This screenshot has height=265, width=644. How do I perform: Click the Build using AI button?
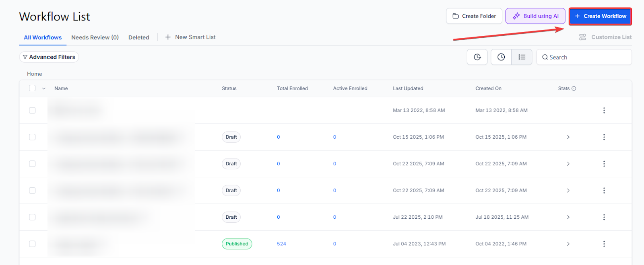click(535, 16)
